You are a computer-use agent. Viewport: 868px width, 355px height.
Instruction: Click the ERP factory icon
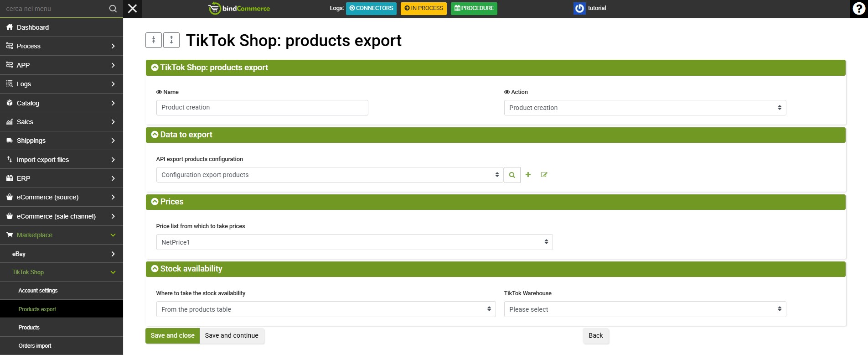click(10, 178)
